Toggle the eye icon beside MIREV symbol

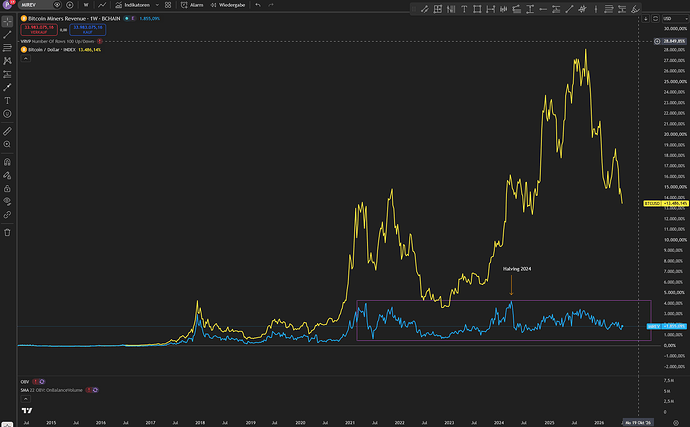coord(57,5)
